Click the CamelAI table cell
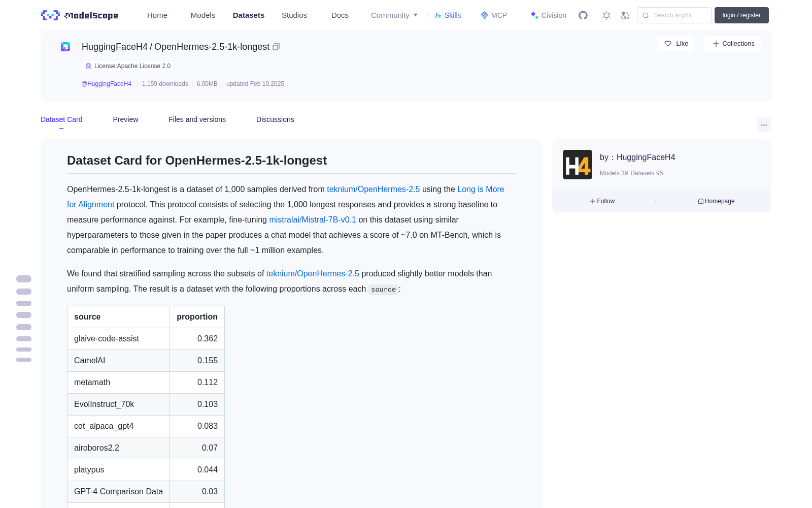 [x=118, y=361]
